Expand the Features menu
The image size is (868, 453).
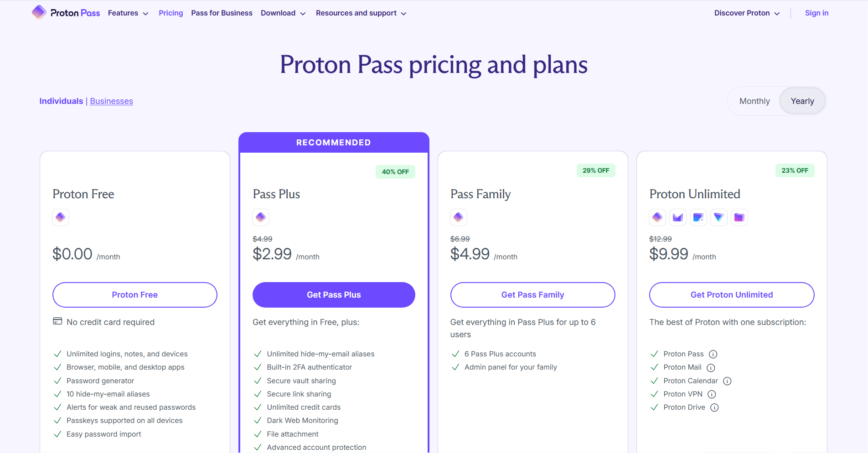tap(128, 13)
